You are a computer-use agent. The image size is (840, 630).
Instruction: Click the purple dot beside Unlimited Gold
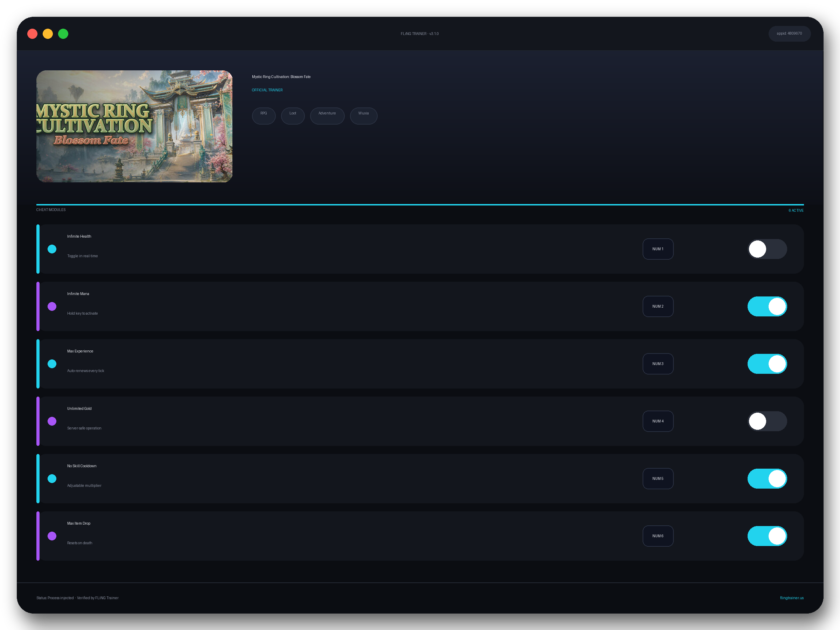(x=52, y=421)
